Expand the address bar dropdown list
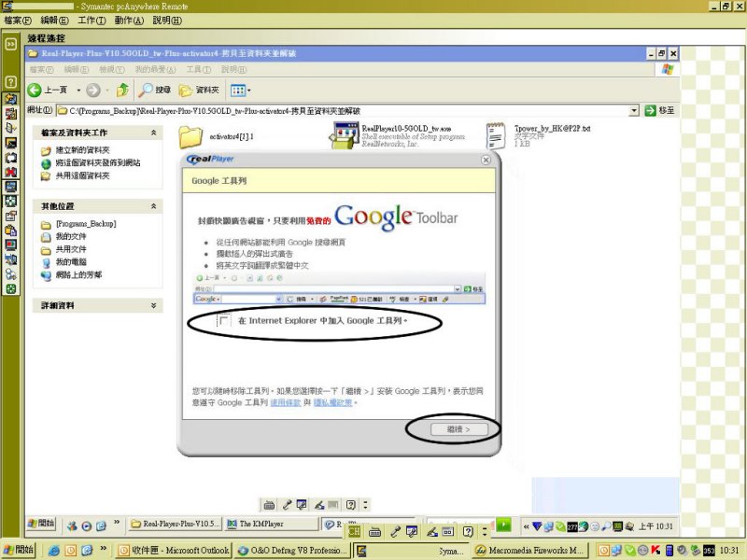The width and height of the screenshot is (747, 560). click(634, 110)
